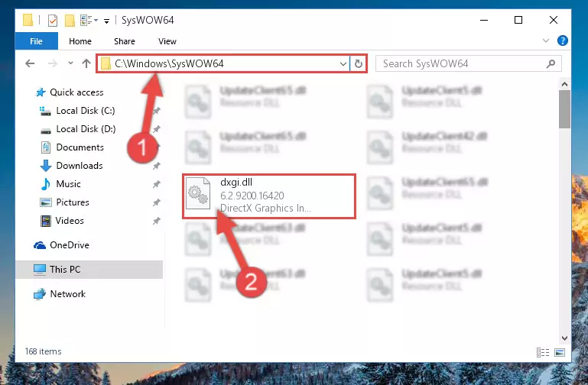Screen dimensions: 588x385
Task: Go forward with the right arrow
Action: (x=53, y=63)
